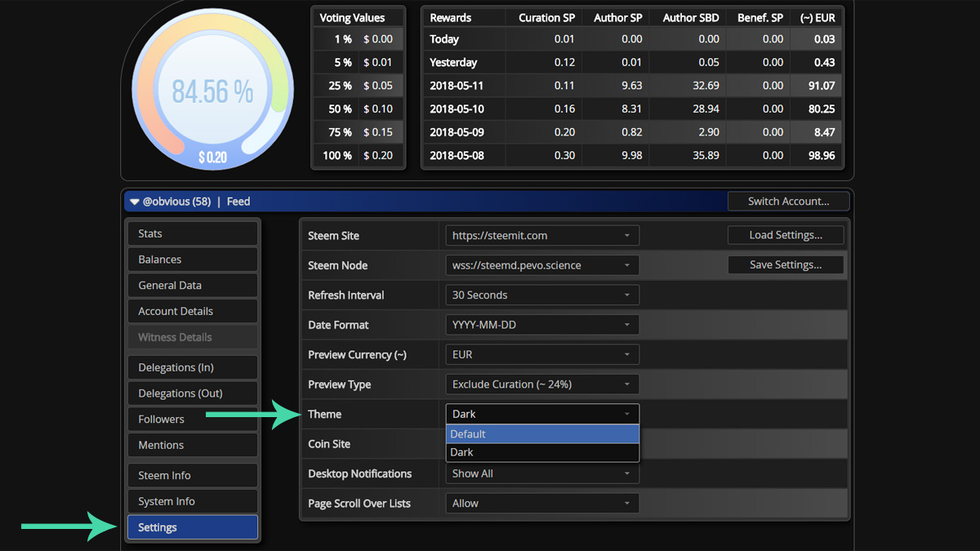Expand the Refresh Interval combo box
980x551 pixels.
pyautogui.click(x=542, y=295)
